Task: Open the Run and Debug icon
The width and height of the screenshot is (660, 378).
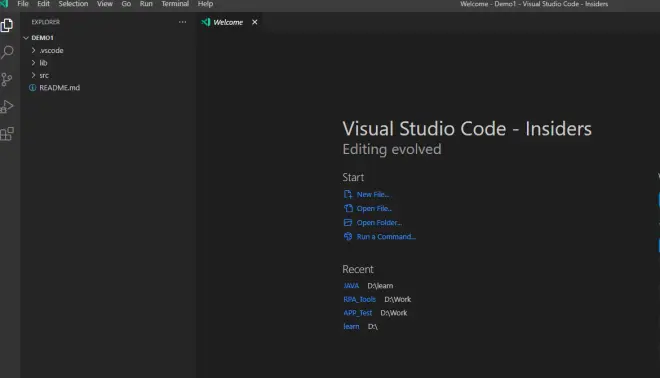Action: coord(7,106)
